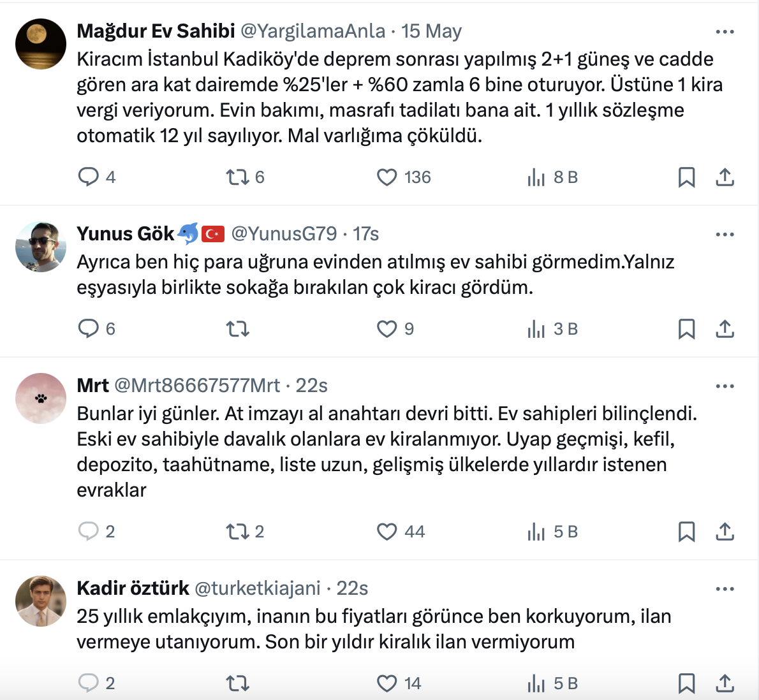The height and width of the screenshot is (700, 759).
Task: Open more options for Mağdur Ev Sahibi's tweet
Action: coord(725,31)
